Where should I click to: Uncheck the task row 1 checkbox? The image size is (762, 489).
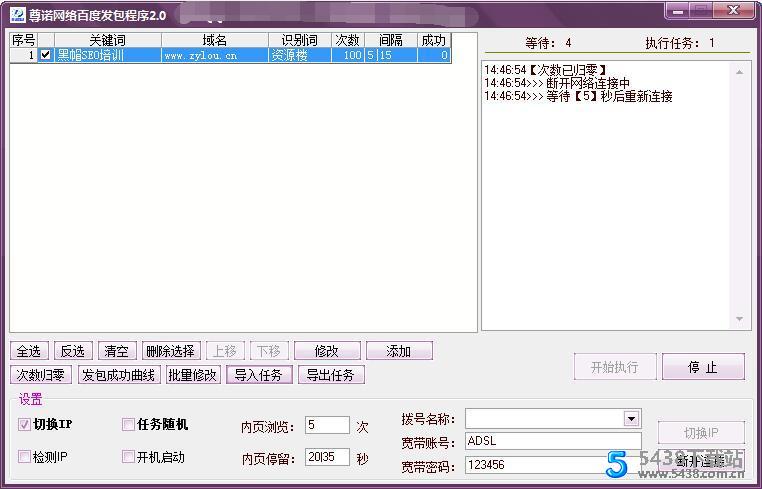(46, 55)
